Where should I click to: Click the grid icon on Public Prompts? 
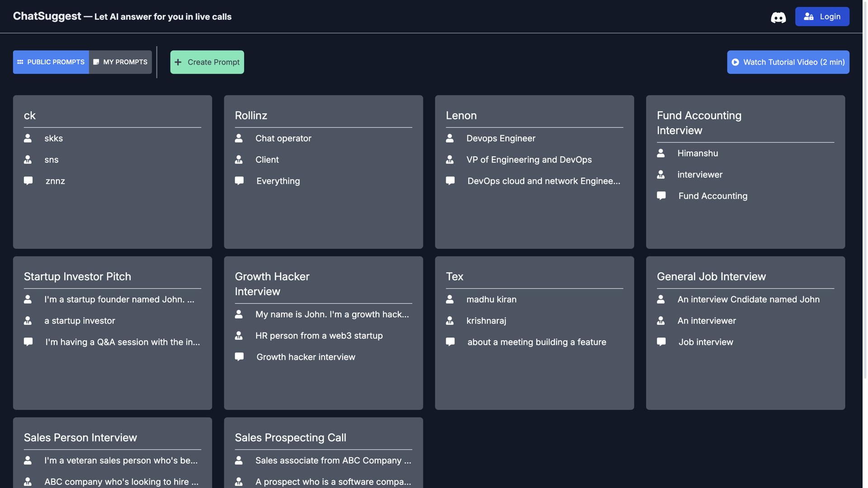click(x=20, y=62)
